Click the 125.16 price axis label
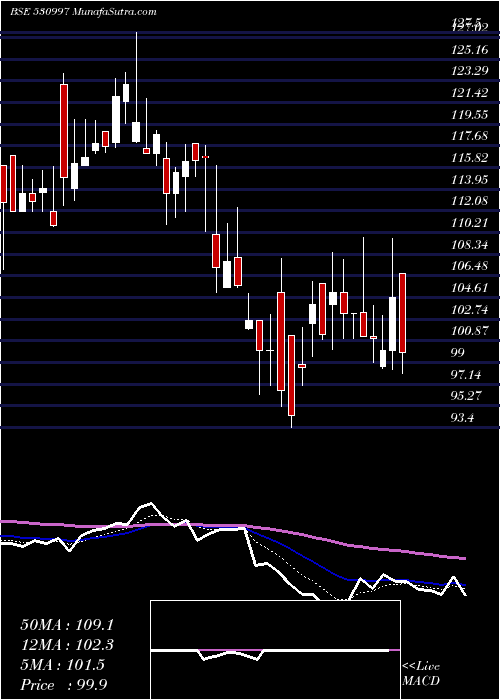The image size is (500, 700). (470, 50)
